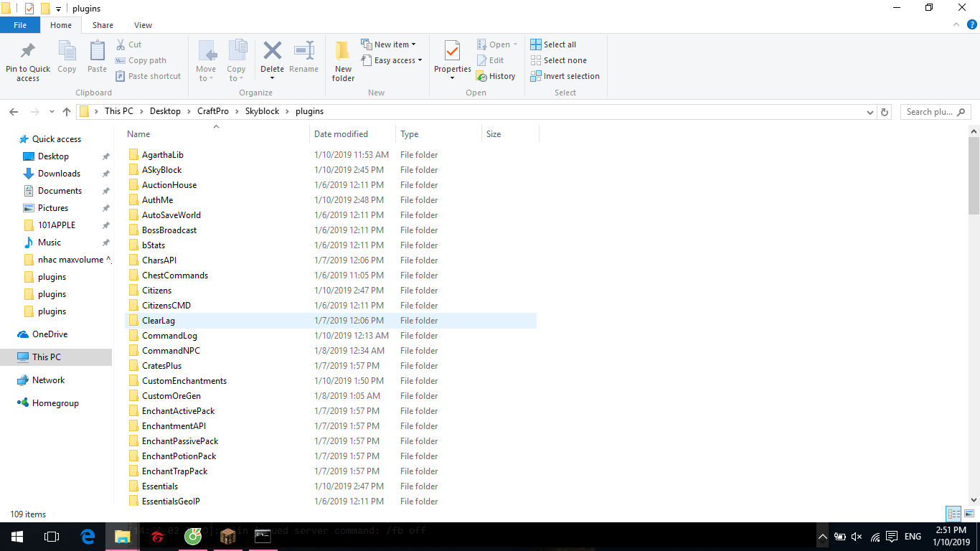Image resolution: width=980 pixels, height=551 pixels.
Task: Click Invert selection
Action: pyautogui.click(x=565, y=76)
